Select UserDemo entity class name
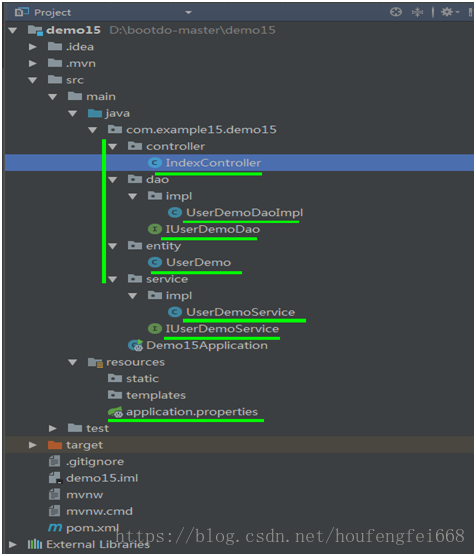476x556 pixels. (x=199, y=262)
